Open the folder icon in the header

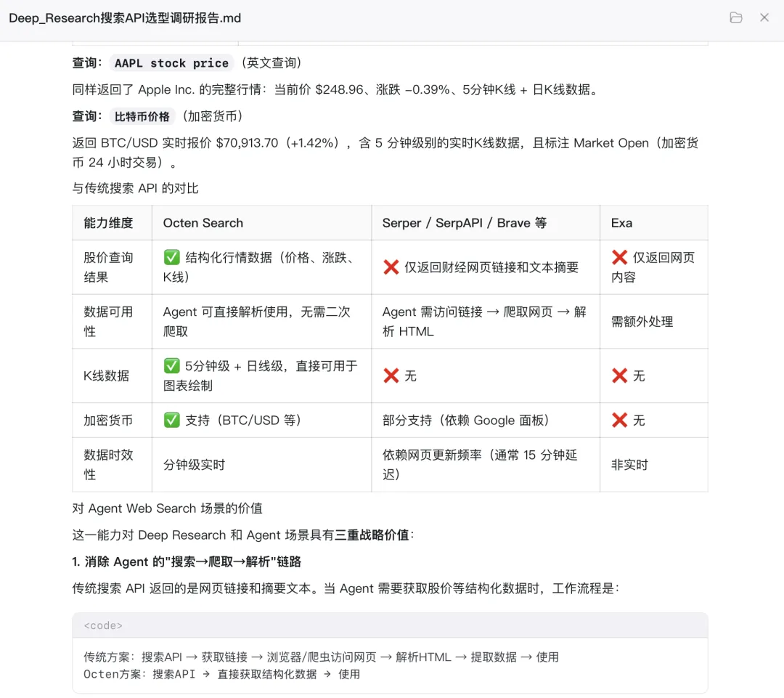coord(735,17)
